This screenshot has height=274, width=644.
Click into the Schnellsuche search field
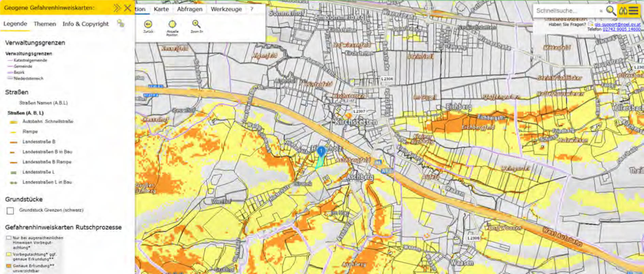click(x=566, y=11)
